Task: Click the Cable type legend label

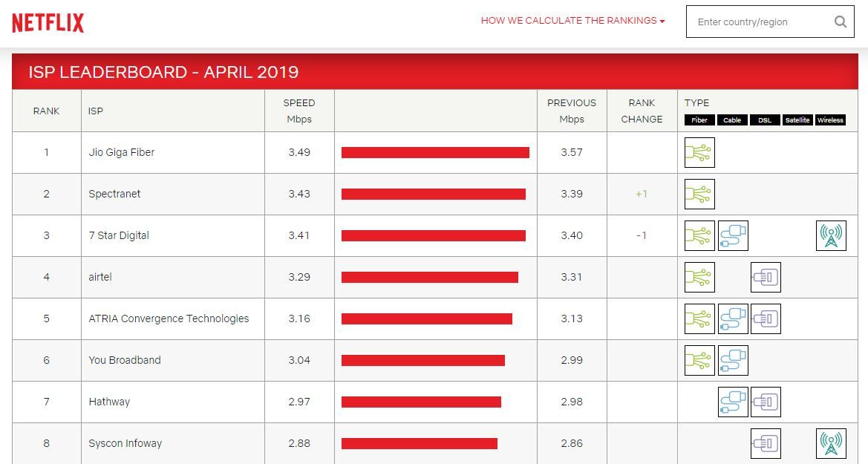Action: pos(732,120)
